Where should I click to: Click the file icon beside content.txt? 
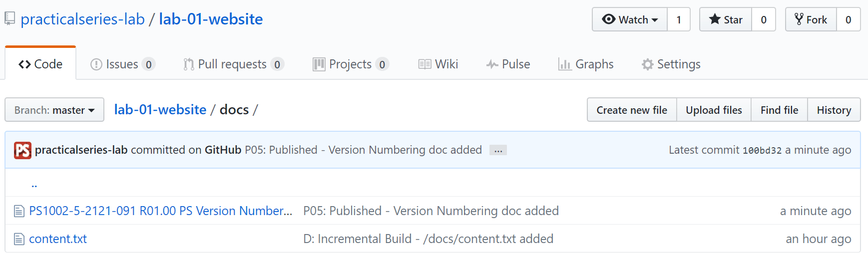click(19, 240)
